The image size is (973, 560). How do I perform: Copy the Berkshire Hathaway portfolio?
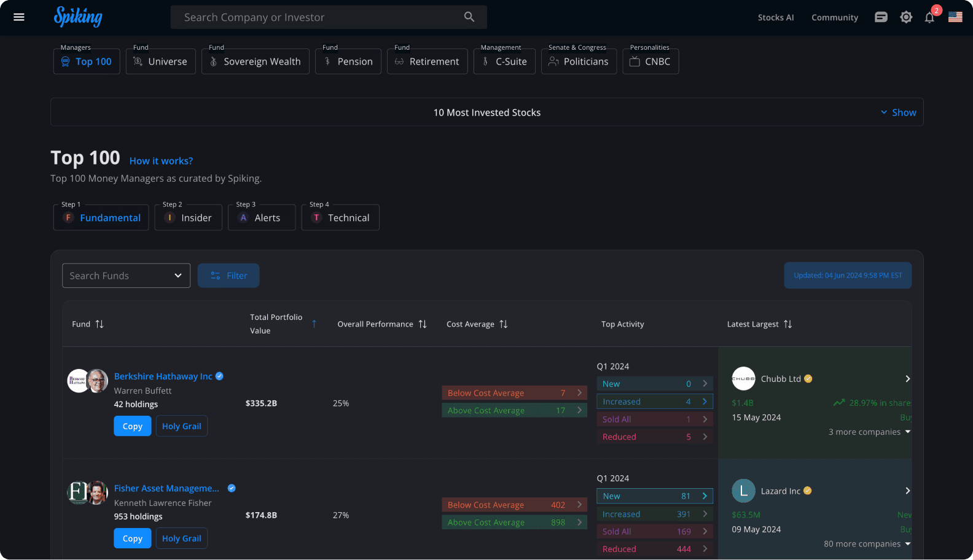coord(133,426)
